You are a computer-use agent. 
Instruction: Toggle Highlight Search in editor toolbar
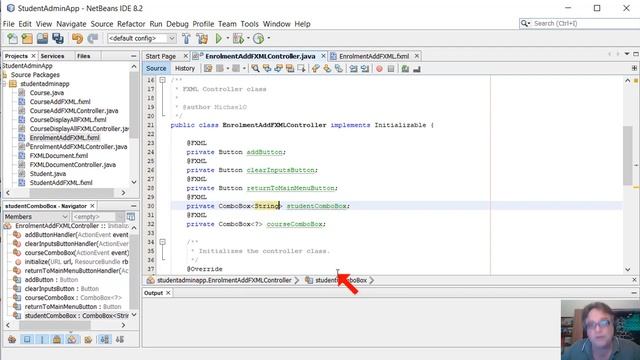pos(290,69)
